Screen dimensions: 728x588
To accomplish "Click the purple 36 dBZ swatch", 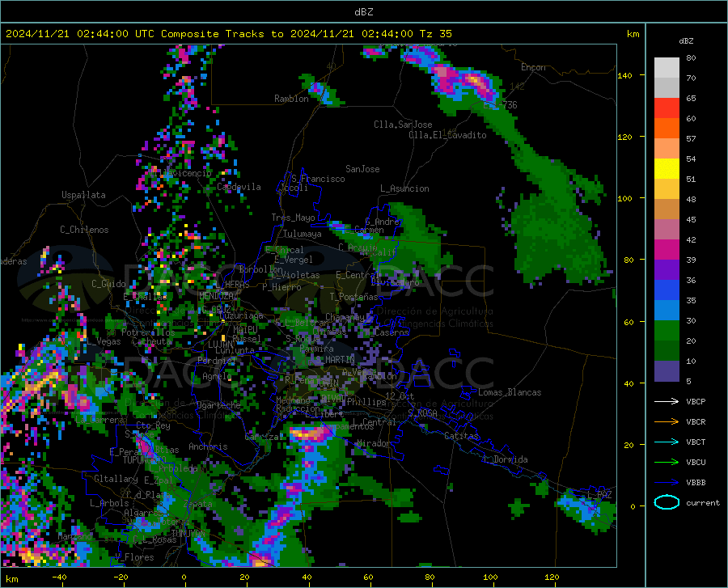I will [x=667, y=270].
